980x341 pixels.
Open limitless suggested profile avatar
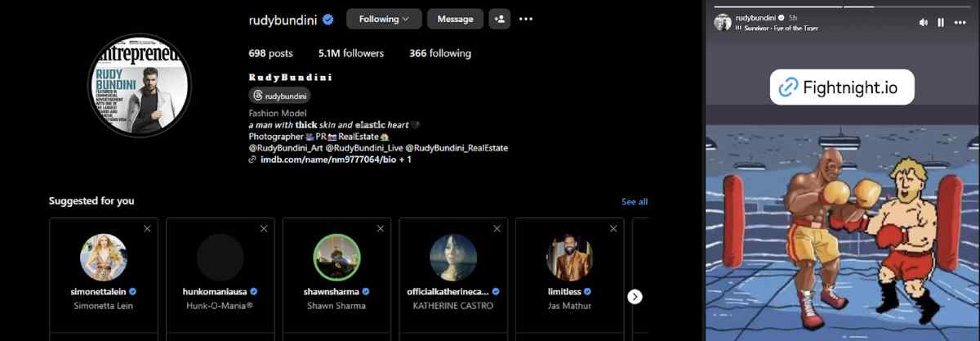click(569, 258)
